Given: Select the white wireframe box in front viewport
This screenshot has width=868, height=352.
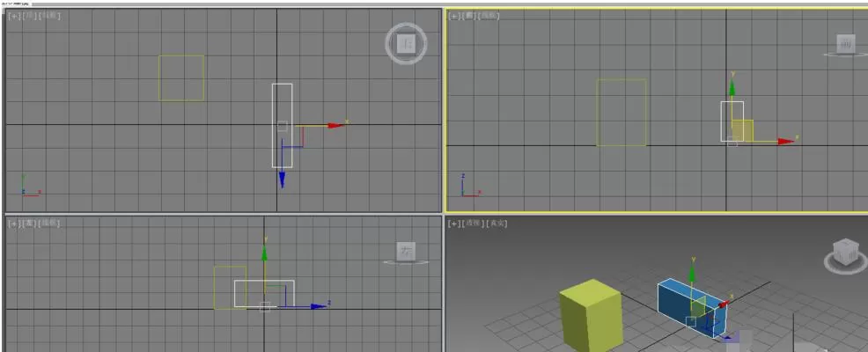Looking at the screenshot, I should (x=732, y=121).
